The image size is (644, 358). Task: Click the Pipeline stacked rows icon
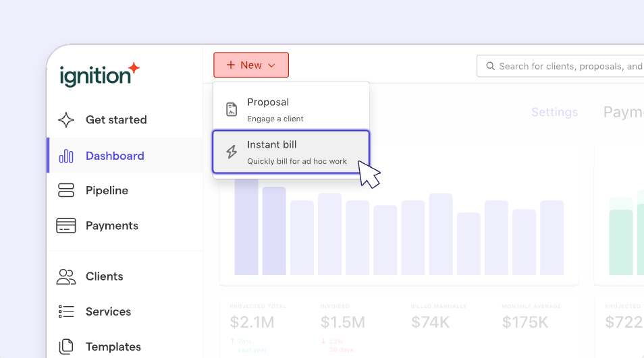click(x=66, y=191)
